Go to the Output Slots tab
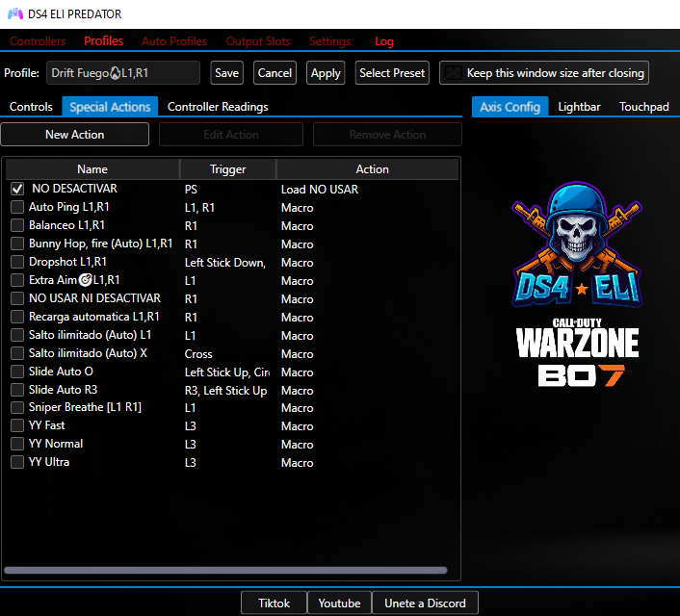This screenshot has width=680, height=616. tap(258, 41)
